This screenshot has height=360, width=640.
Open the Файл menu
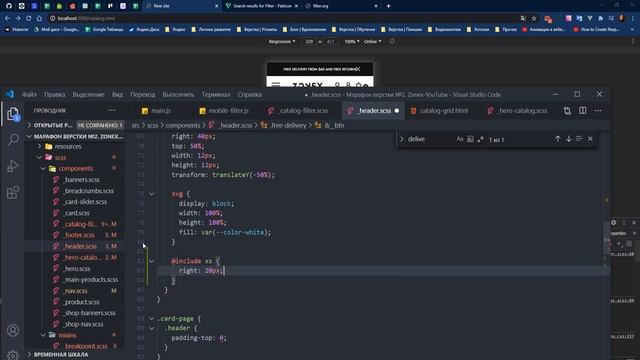pos(29,94)
